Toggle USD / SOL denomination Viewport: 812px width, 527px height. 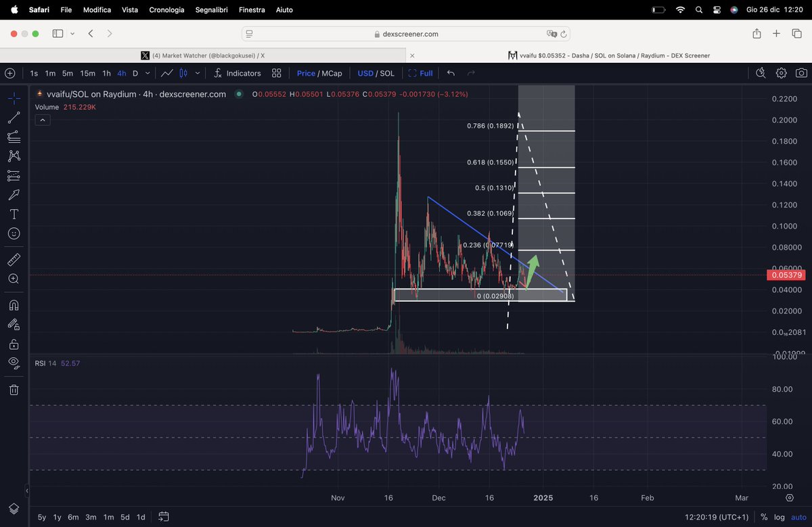(x=376, y=73)
